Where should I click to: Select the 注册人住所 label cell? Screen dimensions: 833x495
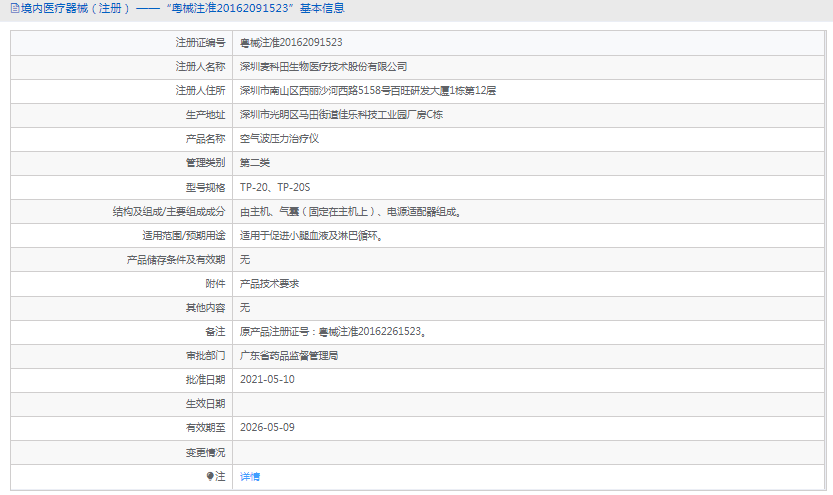pos(122,91)
